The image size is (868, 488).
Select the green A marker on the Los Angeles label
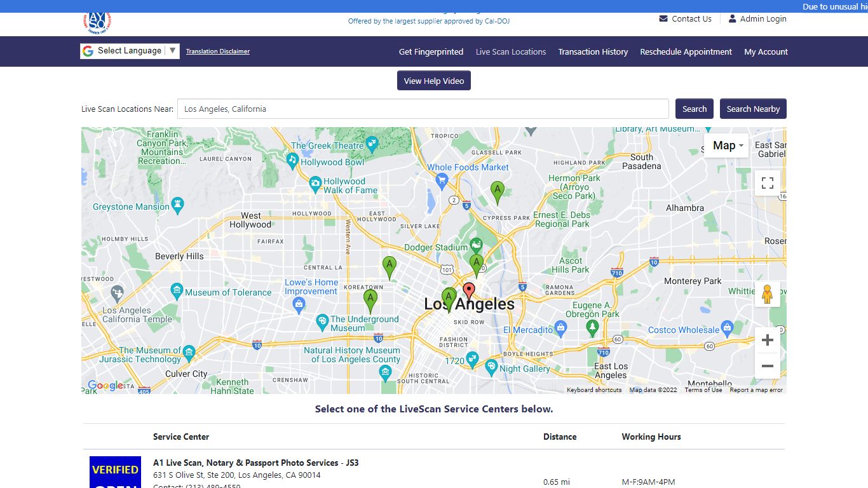click(x=449, y=299)
